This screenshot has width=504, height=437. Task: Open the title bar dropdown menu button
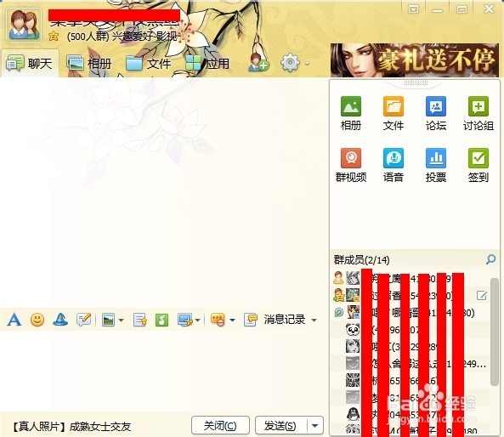pos(413,9)
